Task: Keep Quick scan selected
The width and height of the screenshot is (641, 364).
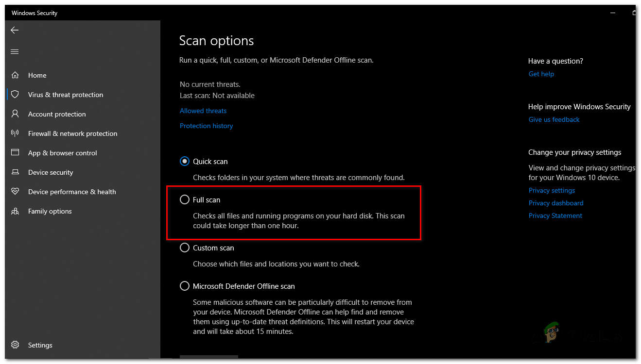Action: [x=185, y=161]
